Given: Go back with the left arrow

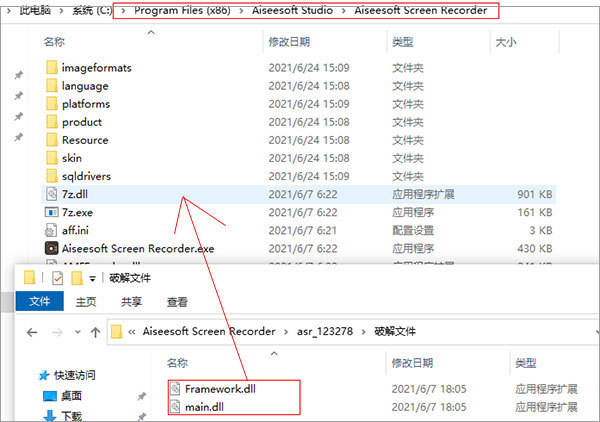Looking at the screenshot, I should coord(32,332).
